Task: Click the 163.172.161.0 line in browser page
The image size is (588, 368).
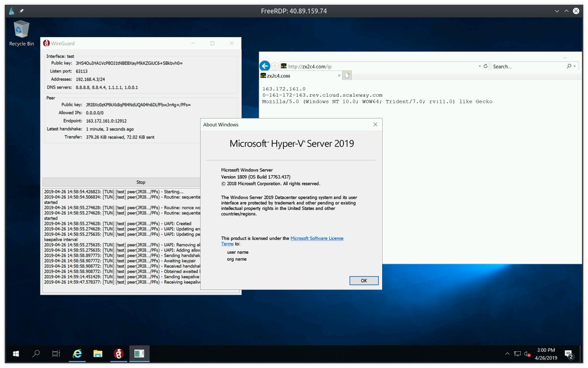Action: [x=284, y=89]
